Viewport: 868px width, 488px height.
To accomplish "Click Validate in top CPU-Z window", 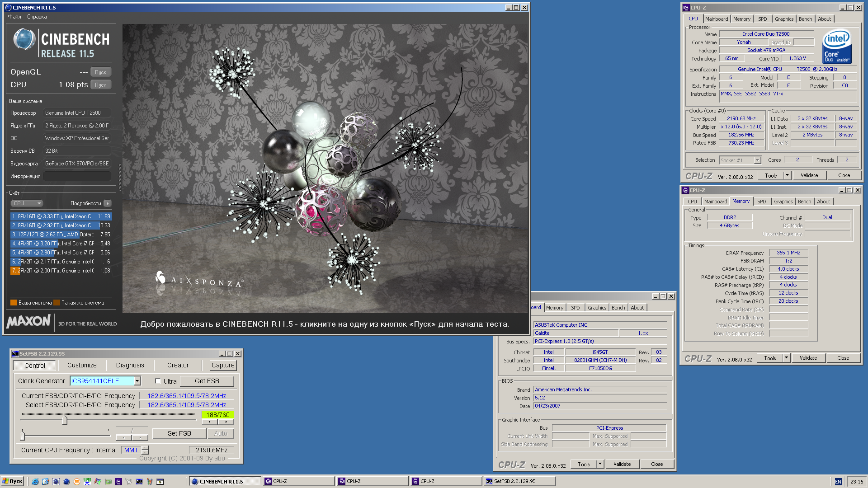I will [809, 175].
